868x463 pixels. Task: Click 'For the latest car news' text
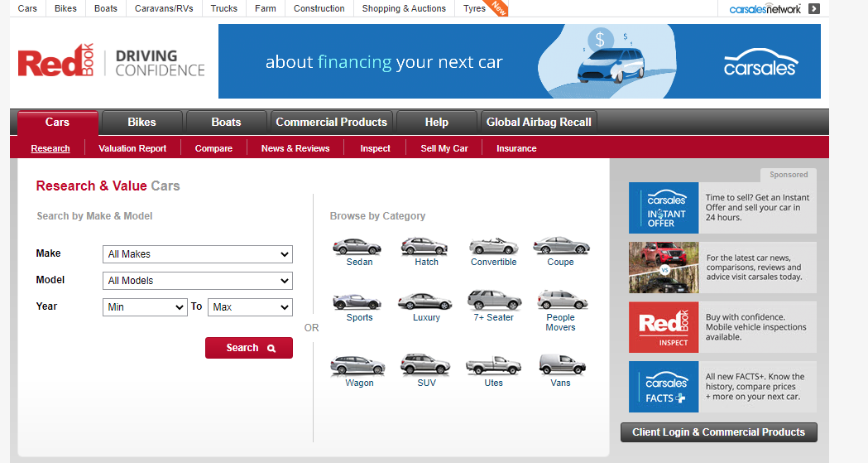[x=754, y=268]
